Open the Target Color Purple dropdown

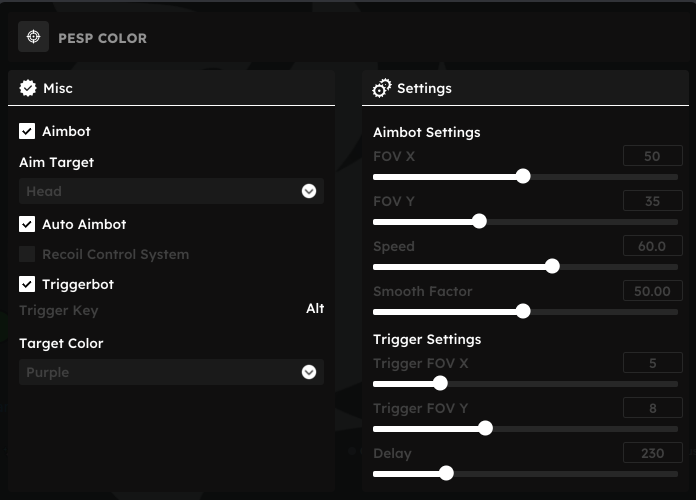(171, 372)
